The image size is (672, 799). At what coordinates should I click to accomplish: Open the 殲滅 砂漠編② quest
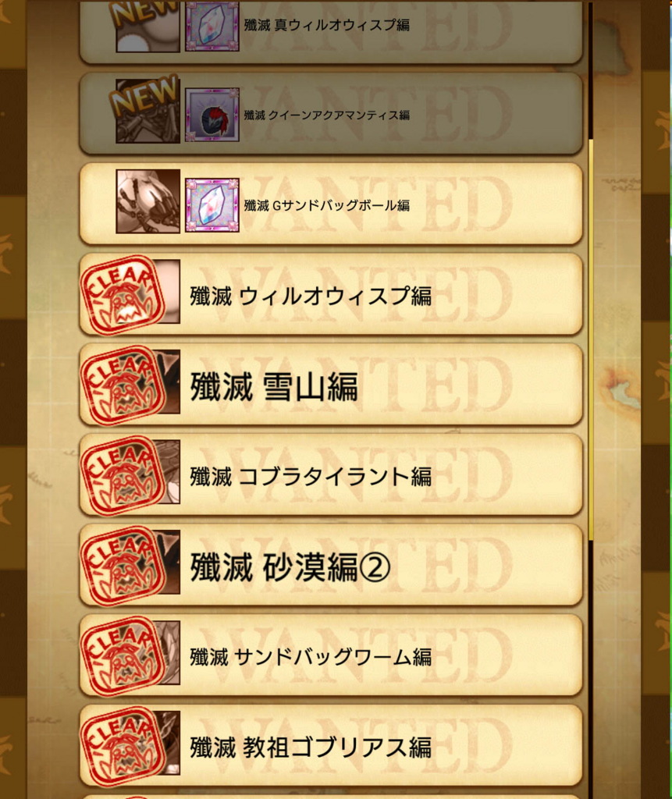[331, 565]
